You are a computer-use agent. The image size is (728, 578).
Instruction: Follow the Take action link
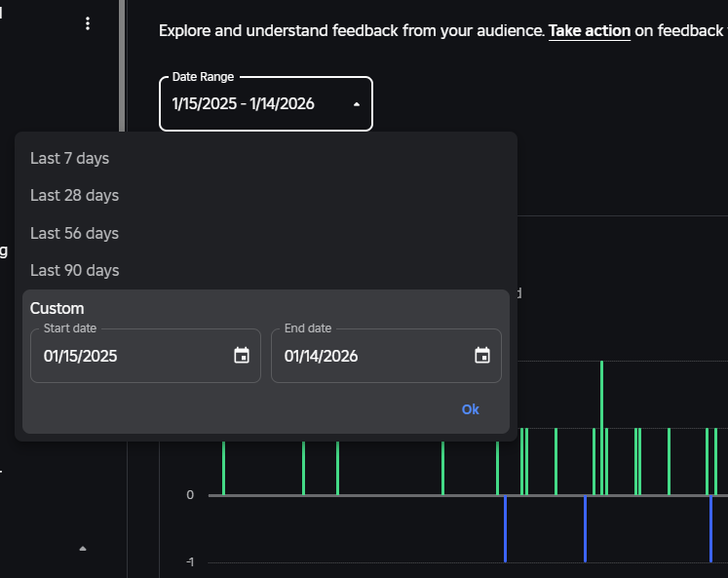[x=590, y=30]
